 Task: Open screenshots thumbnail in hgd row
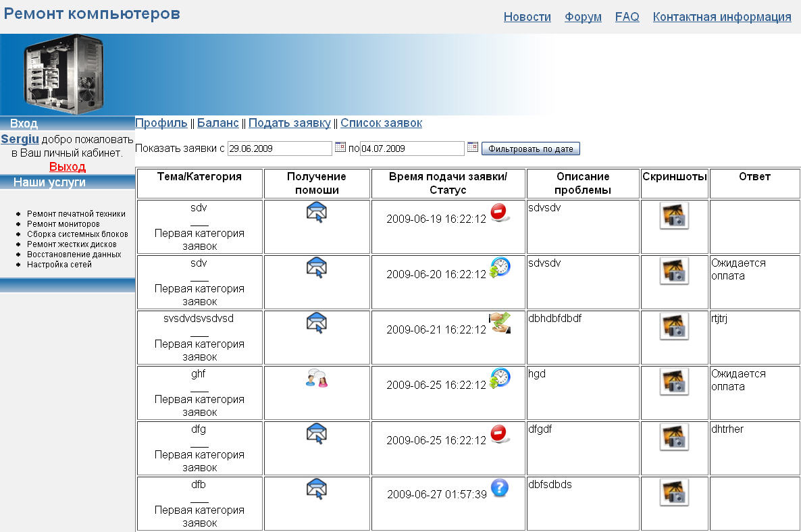click(674, 381)
